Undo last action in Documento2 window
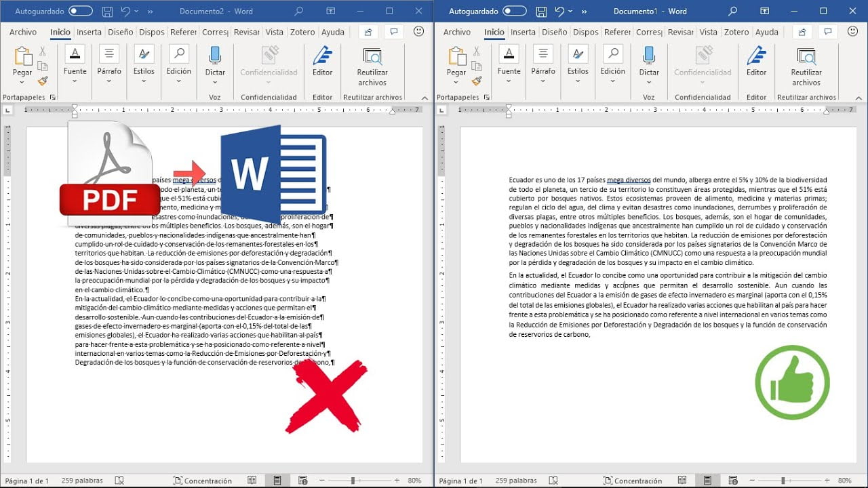The height and width of the screenshot is (488, 868). pos(125,12)
